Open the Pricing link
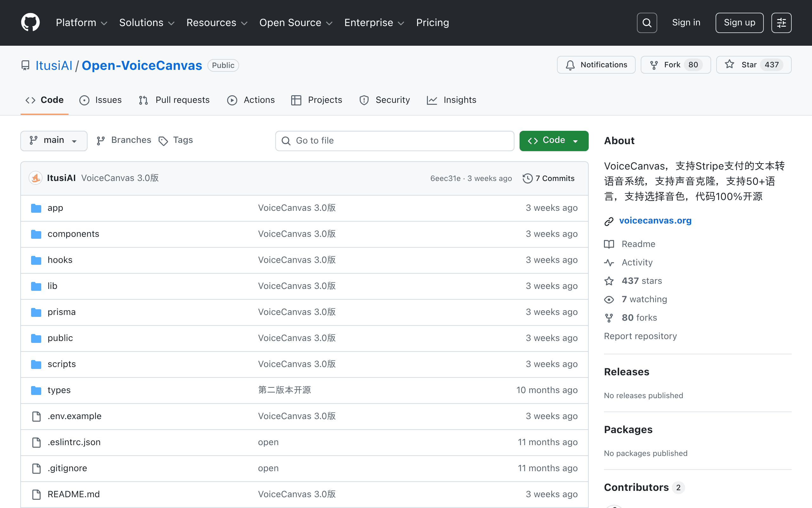 click(433, 23)
